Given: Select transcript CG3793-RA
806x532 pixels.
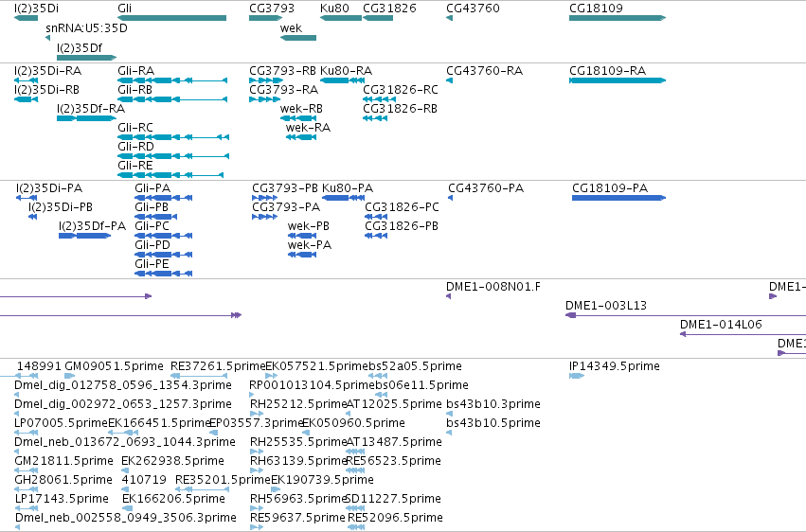Looking at the screenshot, I should tap(264, 99).
